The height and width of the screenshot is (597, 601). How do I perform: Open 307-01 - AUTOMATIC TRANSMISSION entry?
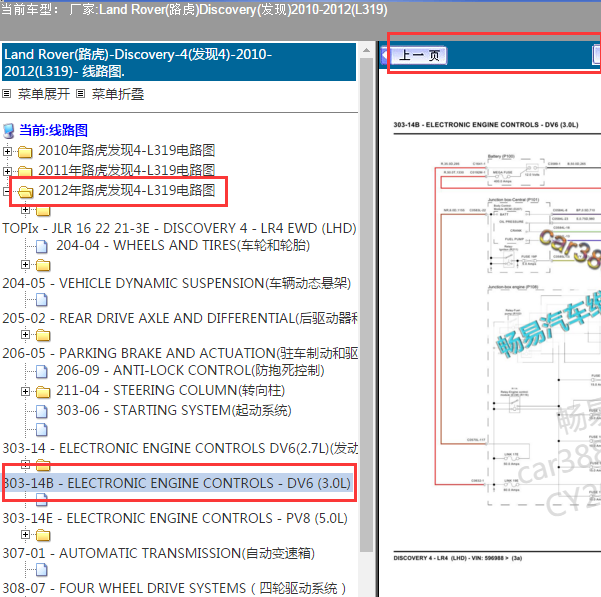click(159, 553)
